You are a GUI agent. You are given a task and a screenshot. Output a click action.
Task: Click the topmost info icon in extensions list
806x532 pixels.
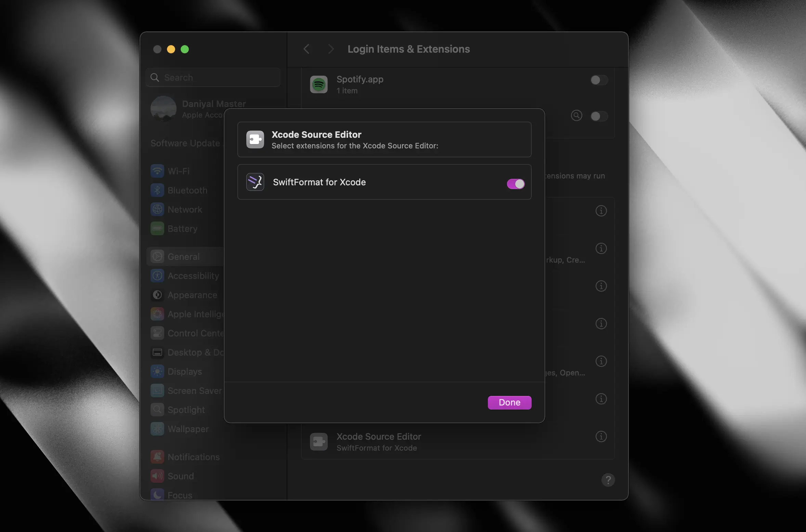(x=601, y=211)
